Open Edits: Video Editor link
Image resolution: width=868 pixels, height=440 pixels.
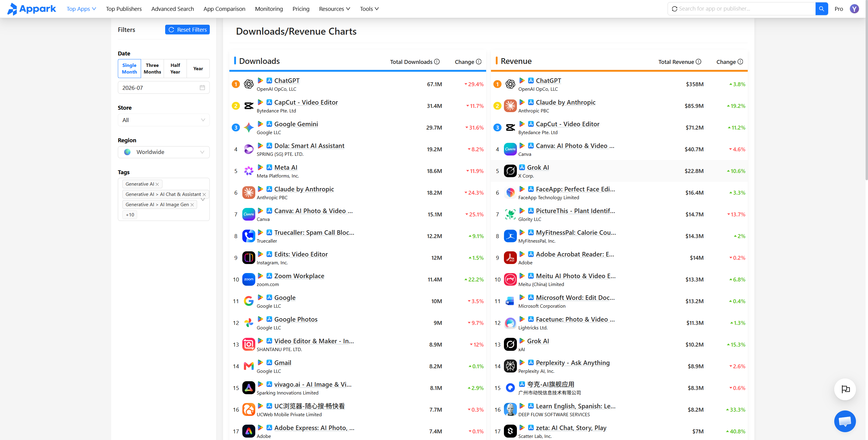[301, 254]
